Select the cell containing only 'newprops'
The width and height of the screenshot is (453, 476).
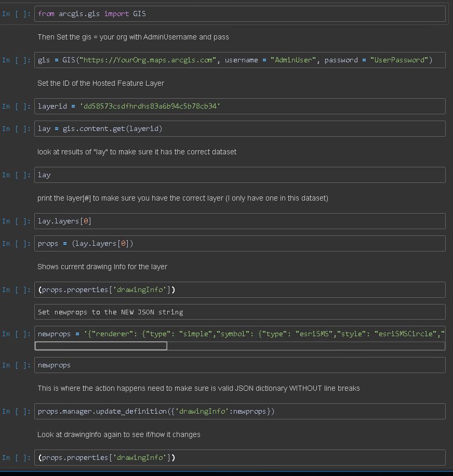[x=240, y=365]
